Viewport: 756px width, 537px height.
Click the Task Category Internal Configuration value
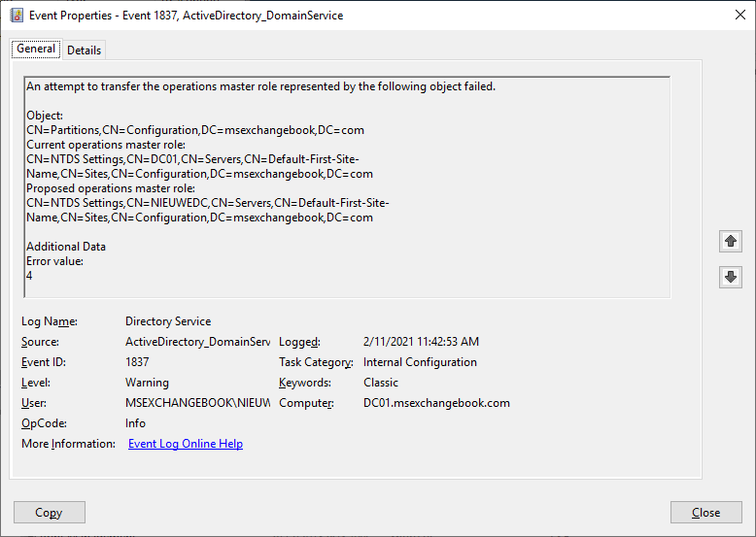point(420,362)
